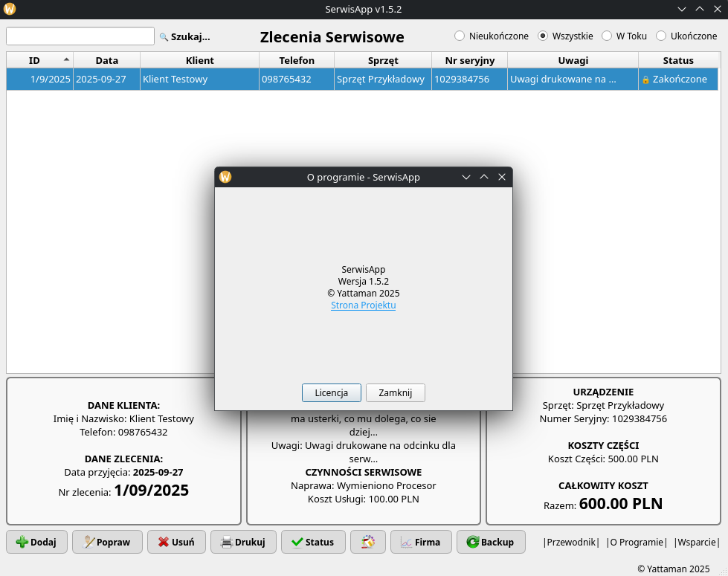Select the W Toku radio option
Viewport: 728px width, 576px height.
[x=607, y=36]
